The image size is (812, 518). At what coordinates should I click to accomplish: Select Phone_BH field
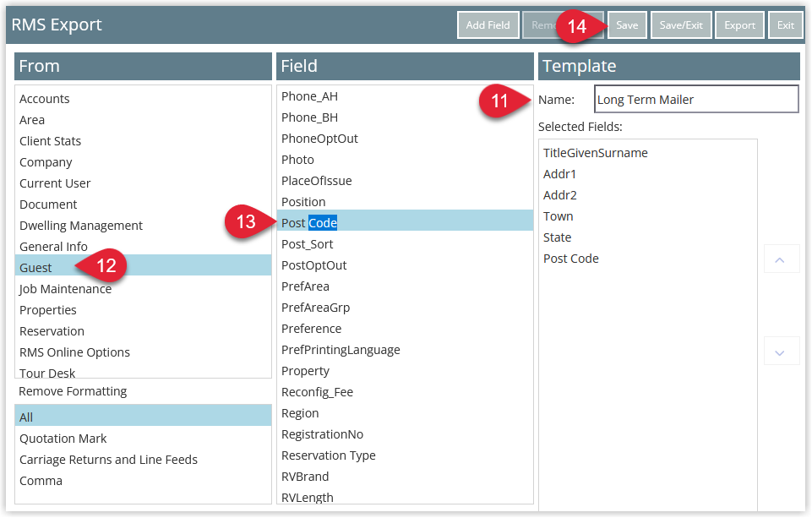click(x=405, y=117)
